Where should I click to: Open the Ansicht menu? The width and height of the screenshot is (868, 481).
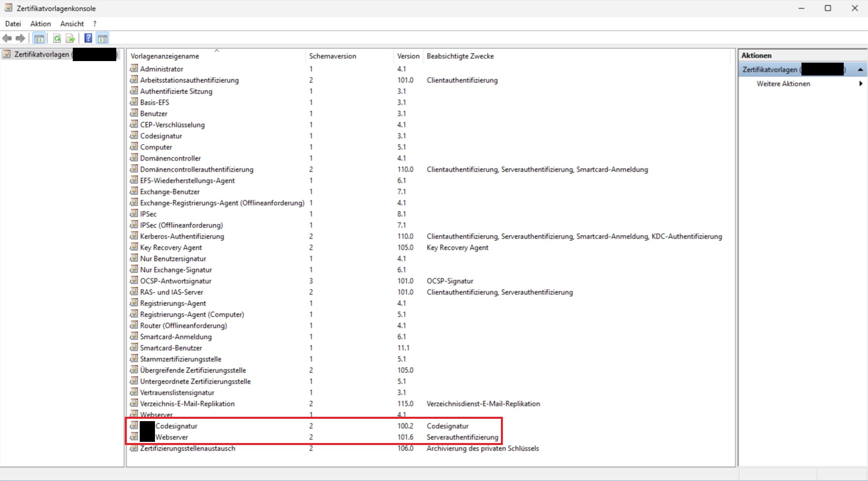(x=72, y=24)
